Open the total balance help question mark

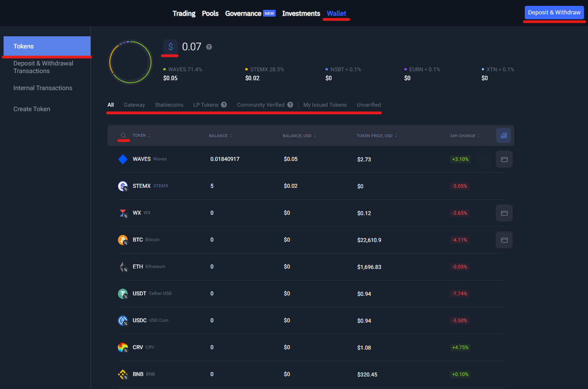(x=209, y=47)
